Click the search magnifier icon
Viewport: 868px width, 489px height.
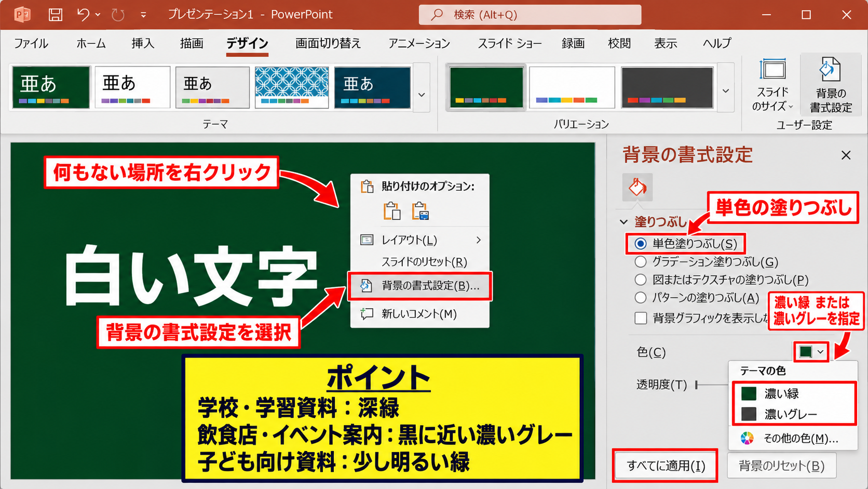437,15
